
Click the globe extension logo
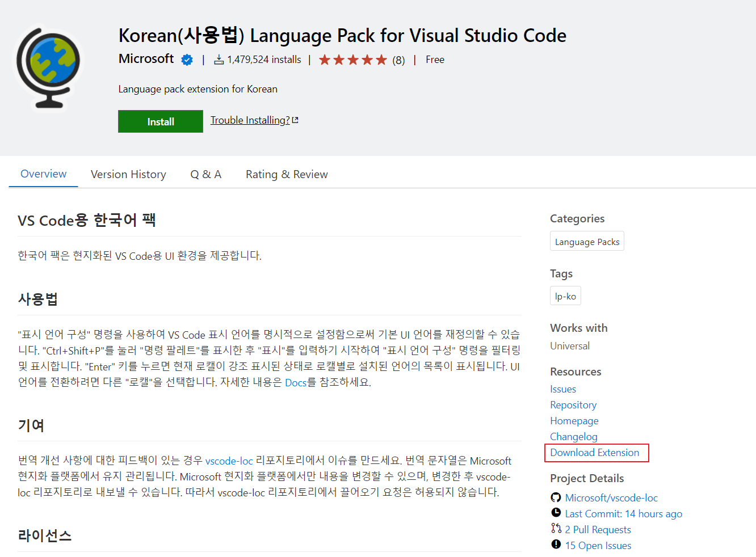point(48,68)
